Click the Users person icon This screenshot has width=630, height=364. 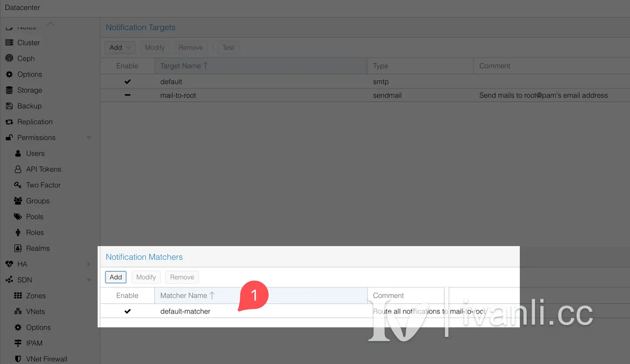(18, 153)
